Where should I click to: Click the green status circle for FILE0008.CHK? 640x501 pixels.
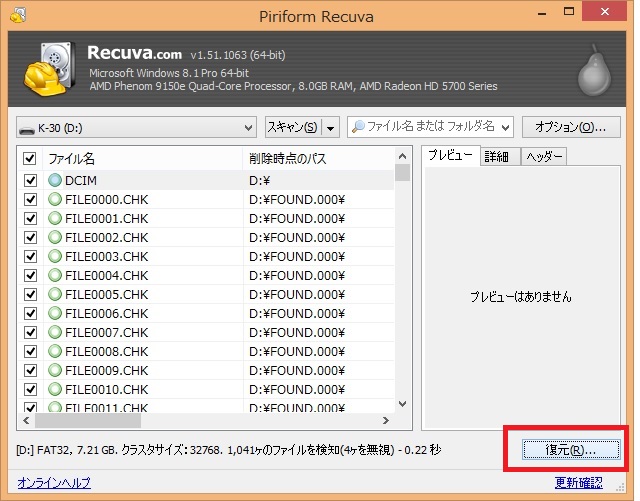[x=55, y=352]
